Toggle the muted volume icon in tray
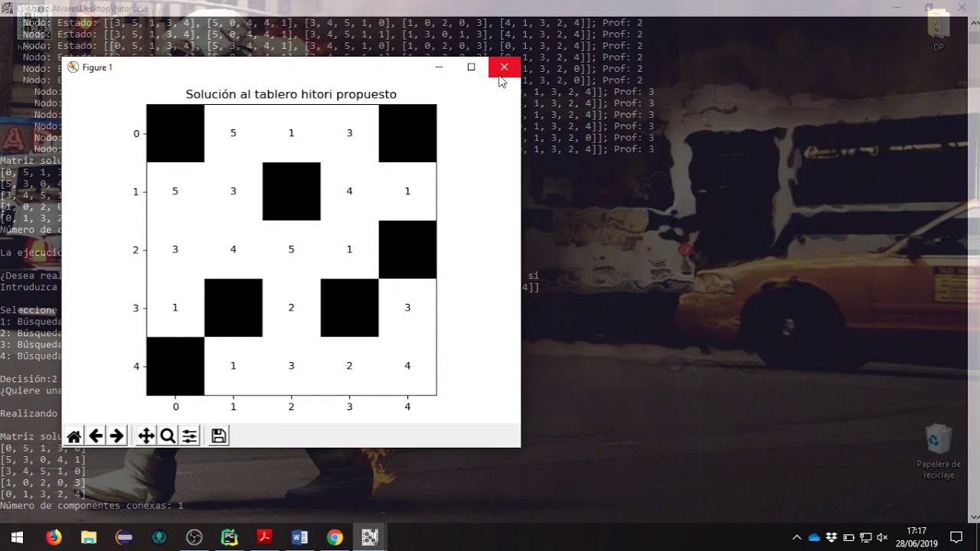The image size is (980, 551). click(x=882, y=537)
